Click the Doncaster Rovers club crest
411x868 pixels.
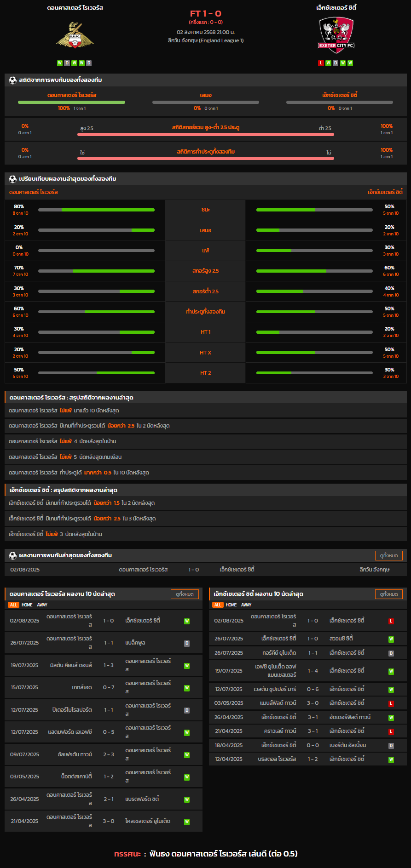(x=75, y=35)
